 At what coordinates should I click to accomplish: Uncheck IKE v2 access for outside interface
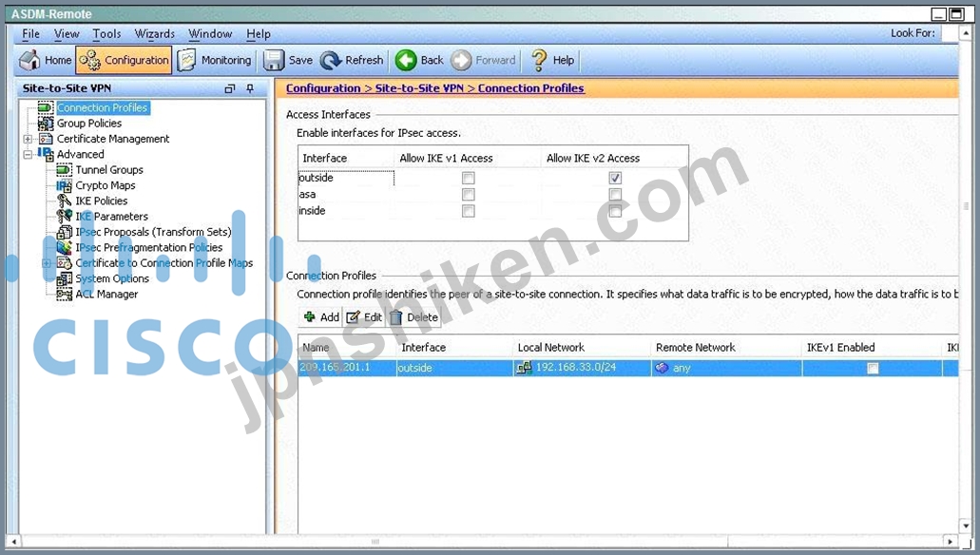[x=615, y=178]
